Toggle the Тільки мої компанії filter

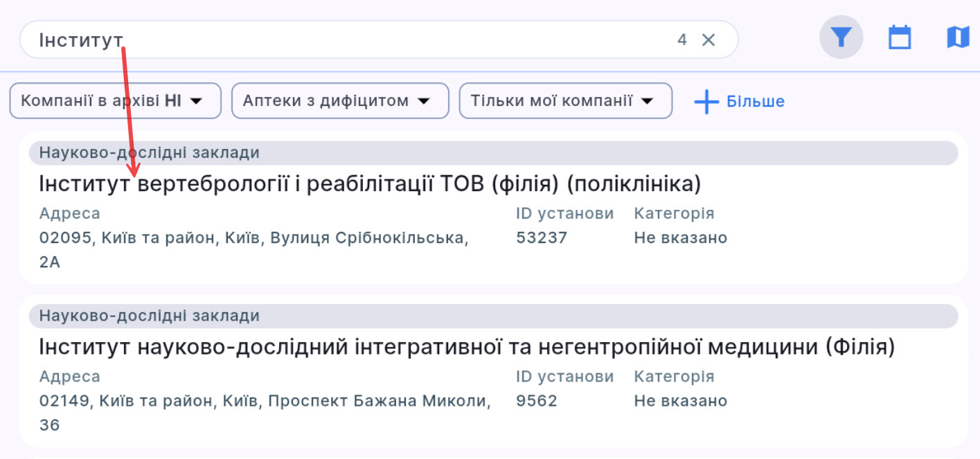pyautogui.click(x=564, y=100)
